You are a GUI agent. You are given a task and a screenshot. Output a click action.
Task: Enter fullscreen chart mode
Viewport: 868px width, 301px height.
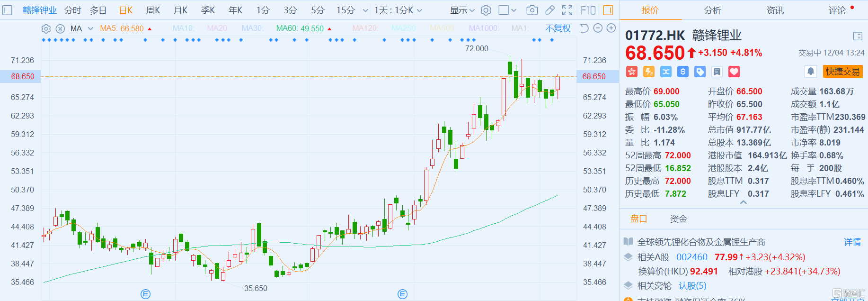coord(567,10)
